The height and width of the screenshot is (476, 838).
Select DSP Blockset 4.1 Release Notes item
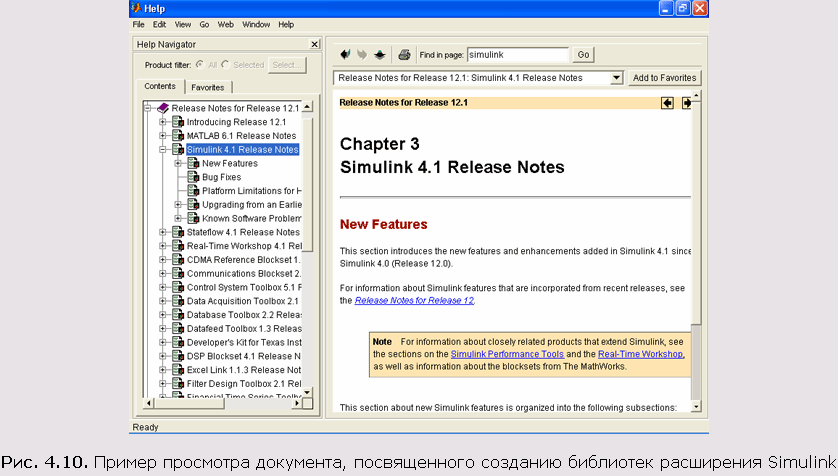click(244, 356)
